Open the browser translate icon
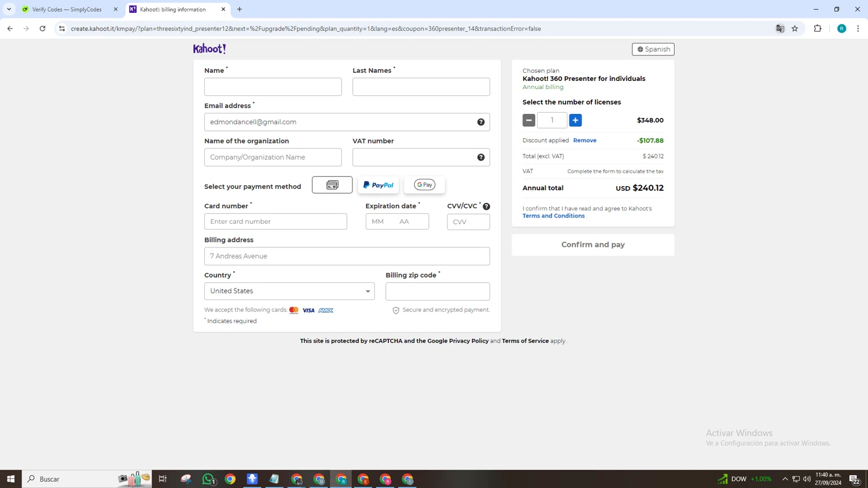Viewport: 868px width, 488px height. (x=780, y=28)
